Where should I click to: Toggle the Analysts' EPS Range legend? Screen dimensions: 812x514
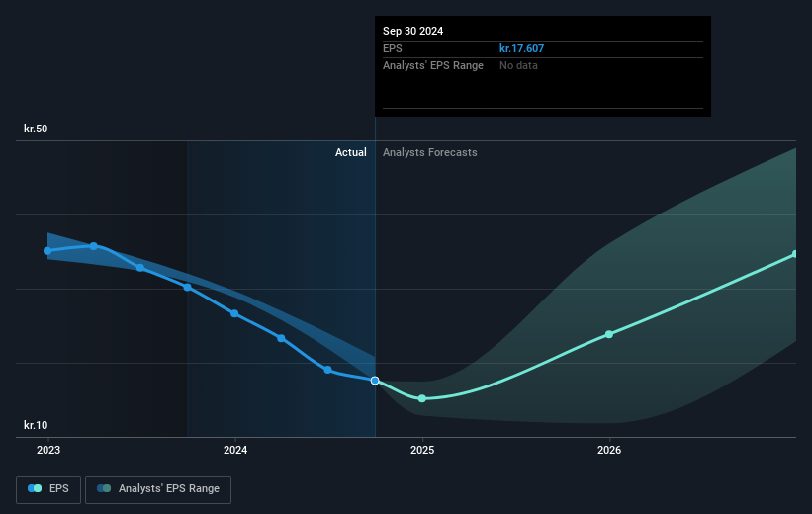158,489
